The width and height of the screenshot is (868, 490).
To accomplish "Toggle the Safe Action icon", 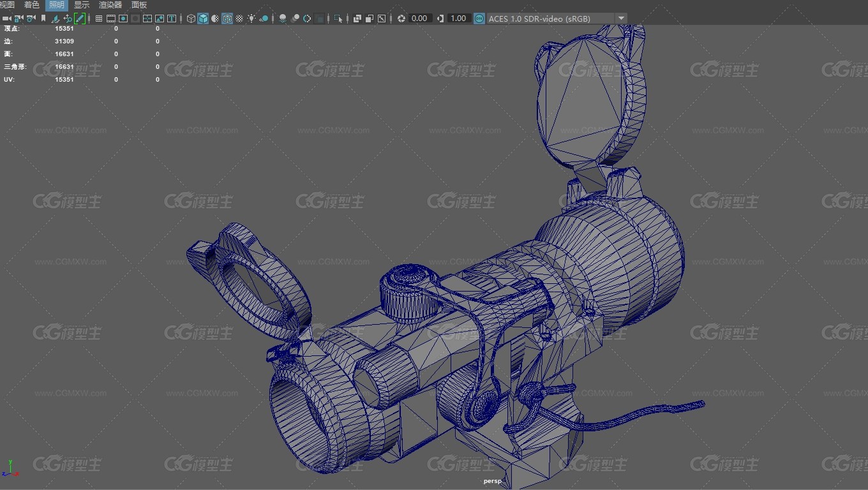I will click(160, 19).
